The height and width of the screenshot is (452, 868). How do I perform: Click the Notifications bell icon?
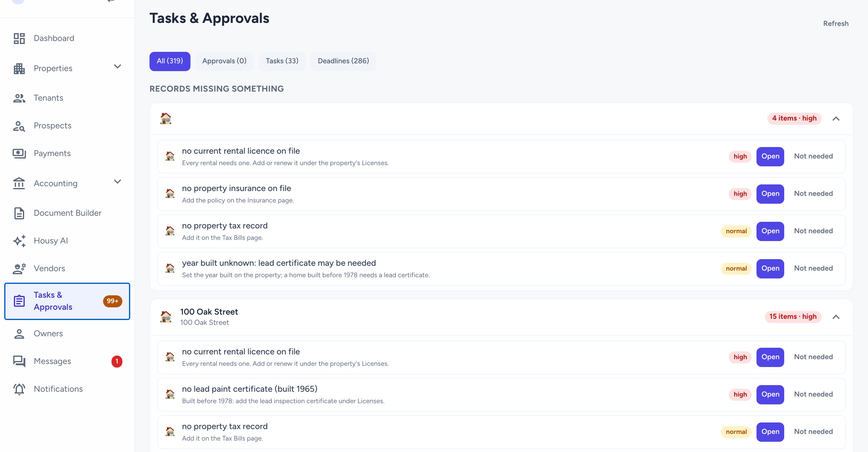click(19, 389)
